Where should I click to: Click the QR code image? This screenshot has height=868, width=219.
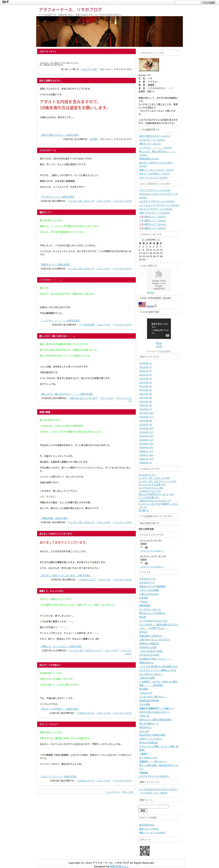click(x=145, y=851)
